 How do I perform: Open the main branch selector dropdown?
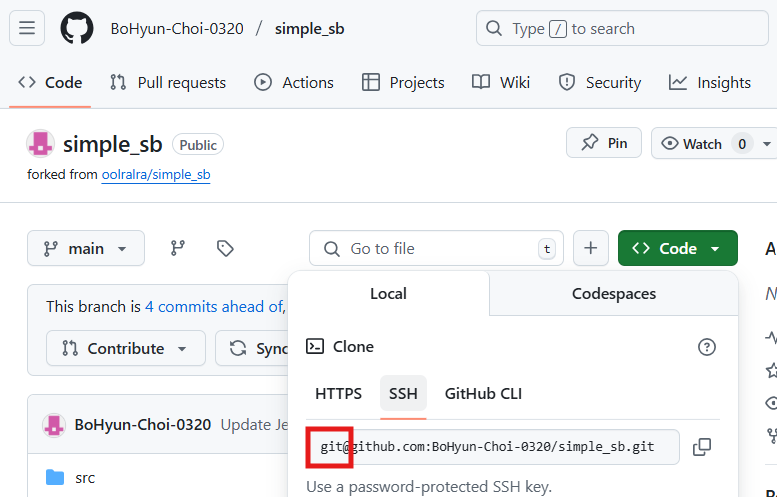click(86, 248)
